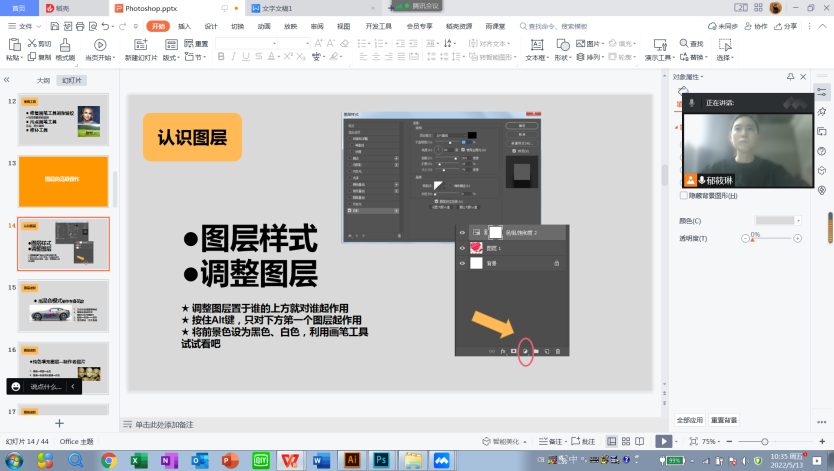Switch slide panel to 大纲 view
Image resolution: width=834 pixels, height=471 pixels.
pos(43,80)
